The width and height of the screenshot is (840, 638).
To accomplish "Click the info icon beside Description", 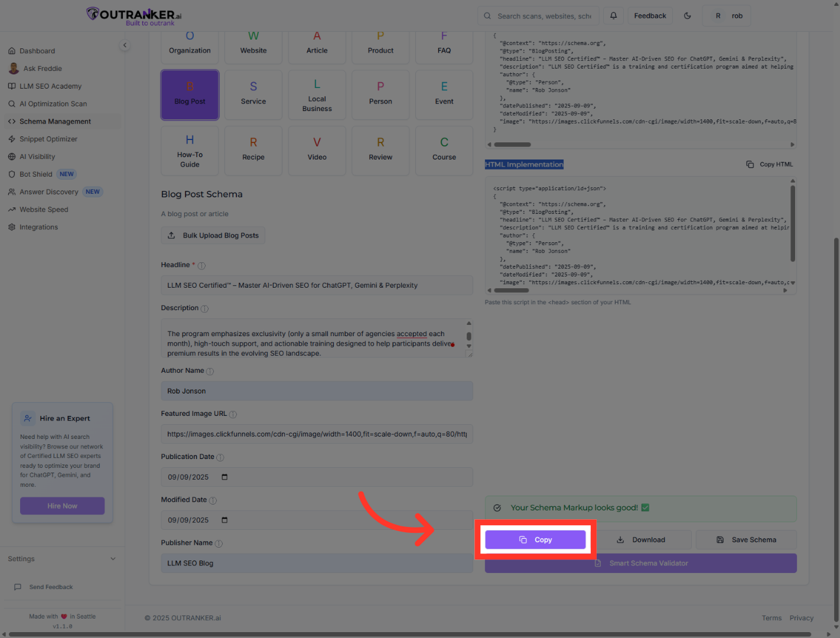I will (204, 309).
